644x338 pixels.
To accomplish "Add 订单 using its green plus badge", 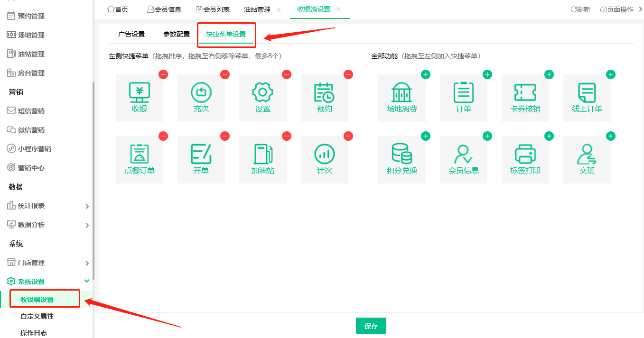I will 487,74.
